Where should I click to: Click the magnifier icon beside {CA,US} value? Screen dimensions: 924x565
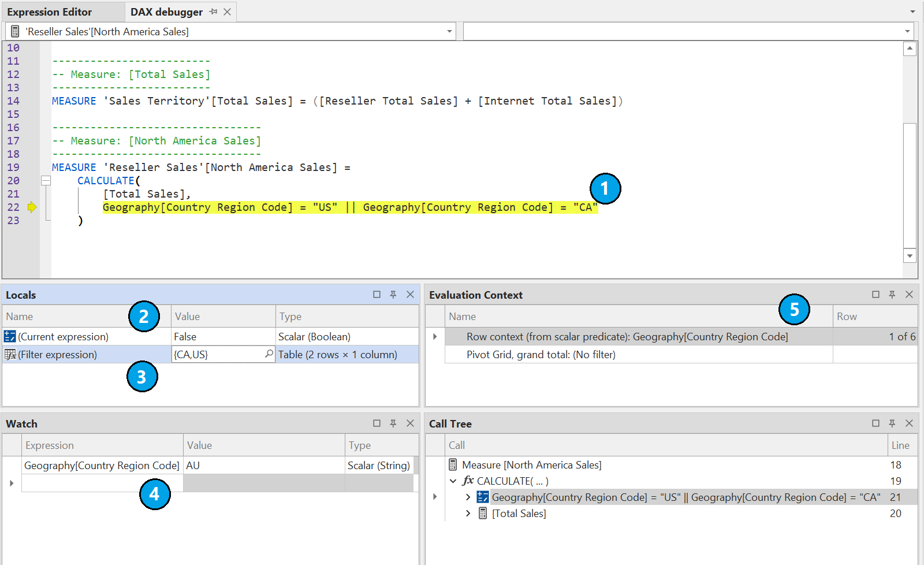pyautogui.click(x=269, y=354)
